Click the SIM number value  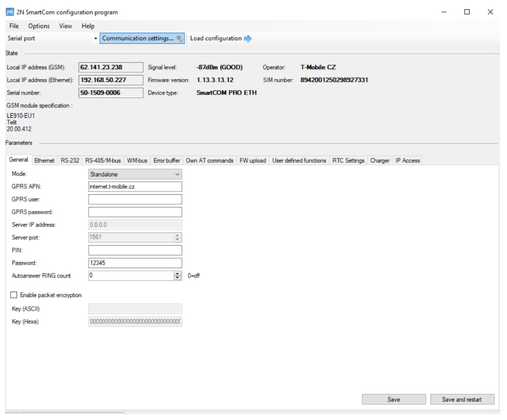coord(335,80)
